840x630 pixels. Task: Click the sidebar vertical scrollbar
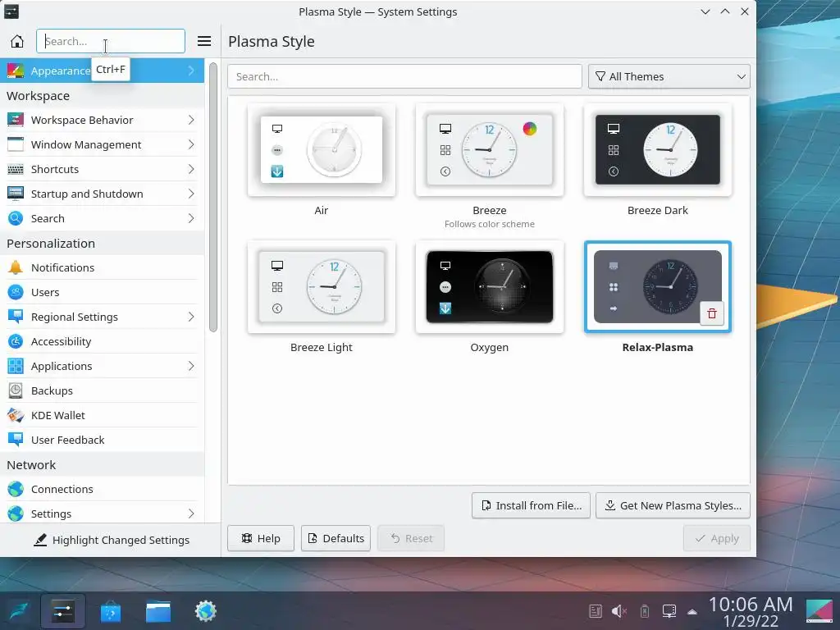[213, 197]
